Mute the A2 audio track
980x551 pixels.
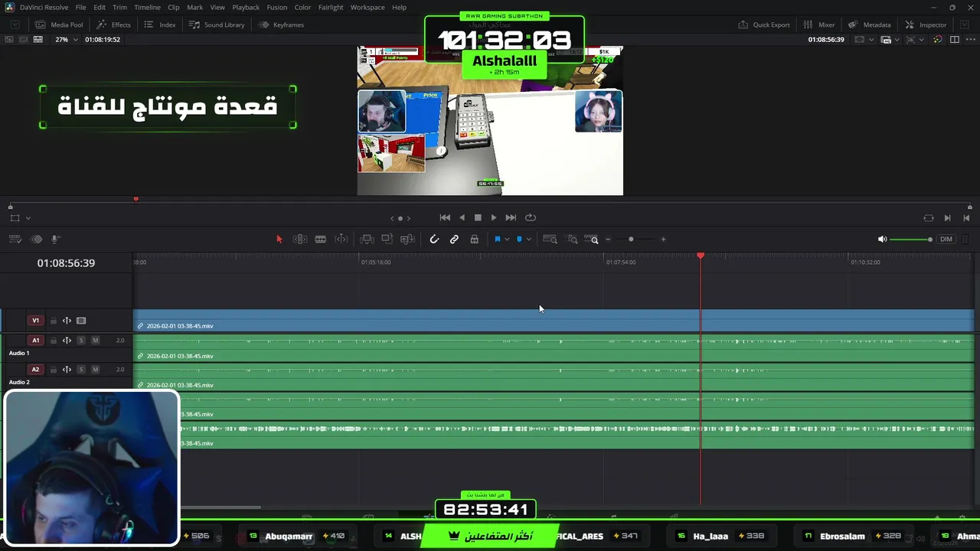point(95,370)
